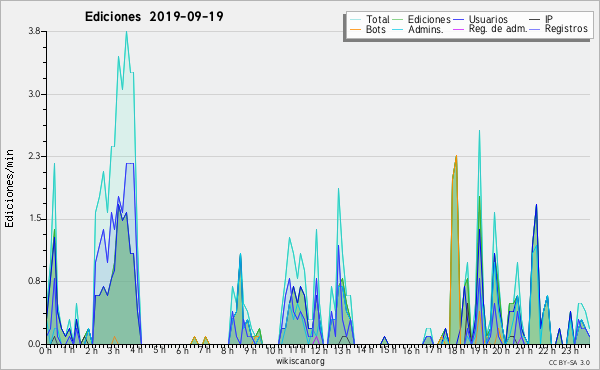Click the orange Bots peak near 18 h
Viewport: 600px width, 370px height.
(456, 156)
